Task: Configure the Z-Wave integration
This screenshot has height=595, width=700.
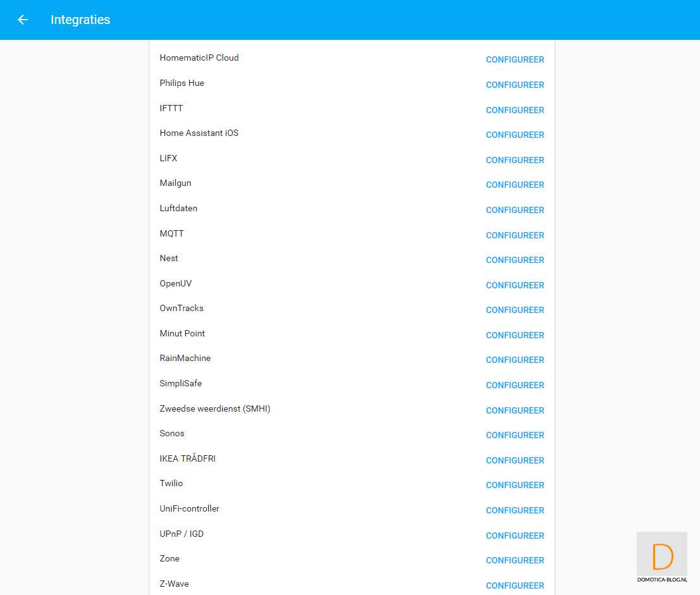Action: (x=515, y=586)
